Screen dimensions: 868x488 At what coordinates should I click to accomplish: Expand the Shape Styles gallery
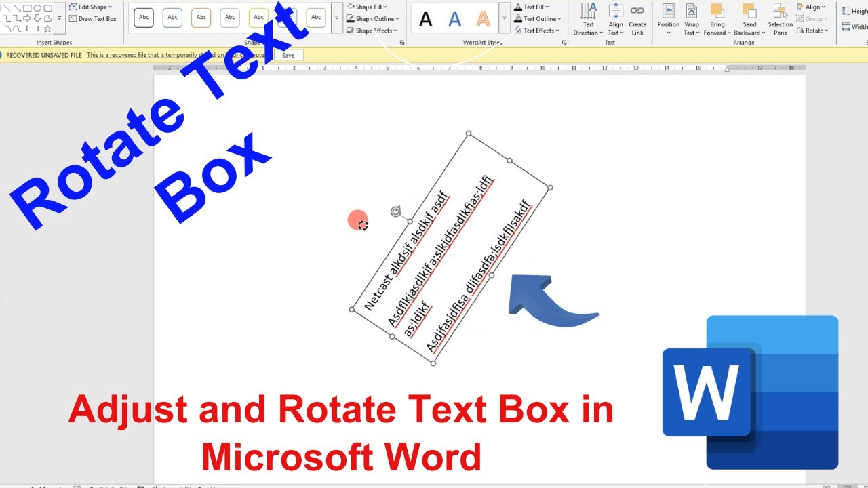[x=336, y=18]
